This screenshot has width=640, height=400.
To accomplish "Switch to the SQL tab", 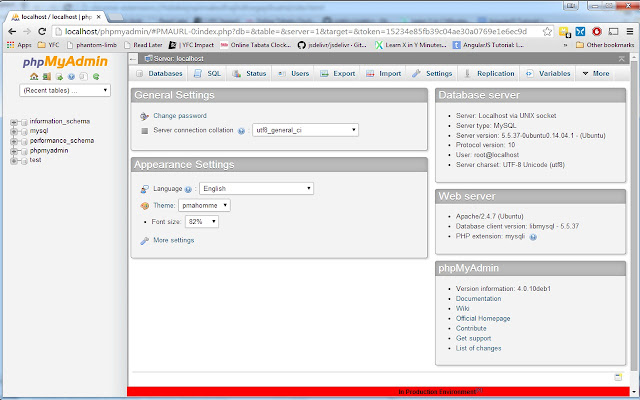I will pos(207,73).
